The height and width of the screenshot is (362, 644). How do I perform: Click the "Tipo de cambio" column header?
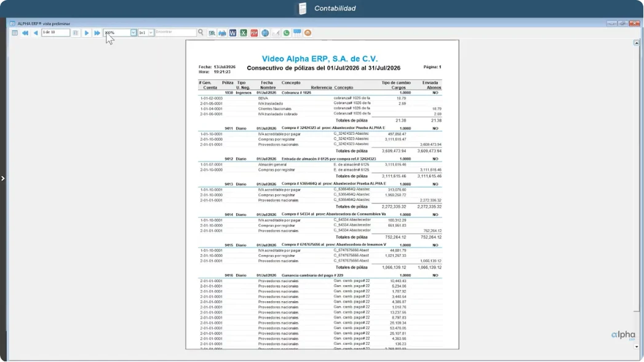point(396,82)
